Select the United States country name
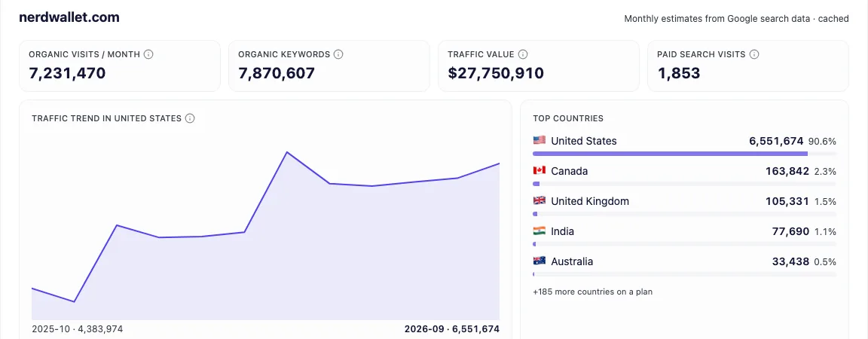The height and width of the screenshot is (339, 868). coord(583,141)
